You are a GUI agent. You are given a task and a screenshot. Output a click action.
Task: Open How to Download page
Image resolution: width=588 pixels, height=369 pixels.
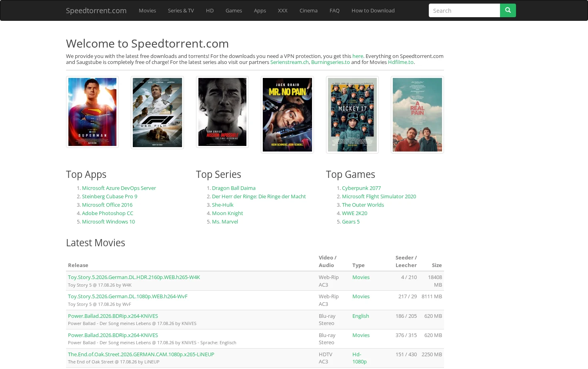[x=373, y=10]
